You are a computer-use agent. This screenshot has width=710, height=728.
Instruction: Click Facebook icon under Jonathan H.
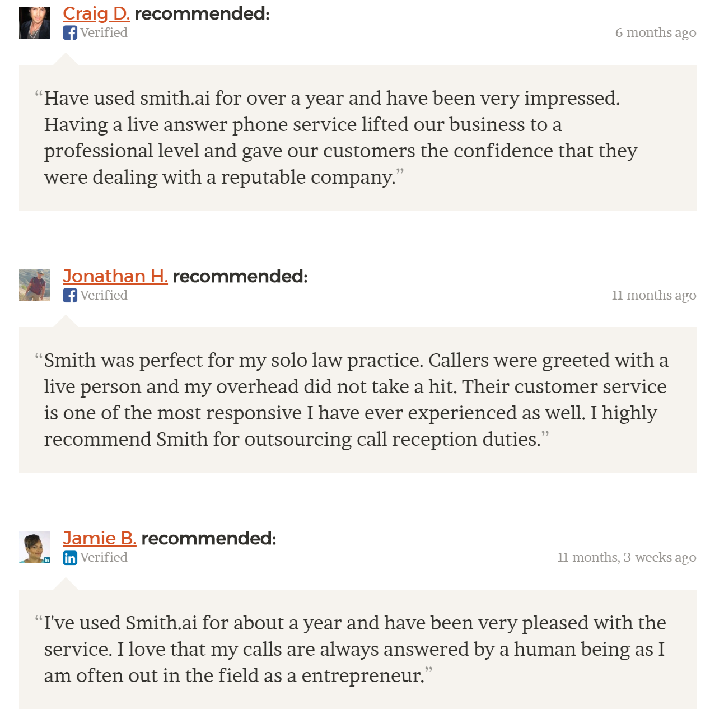[70, 295]
